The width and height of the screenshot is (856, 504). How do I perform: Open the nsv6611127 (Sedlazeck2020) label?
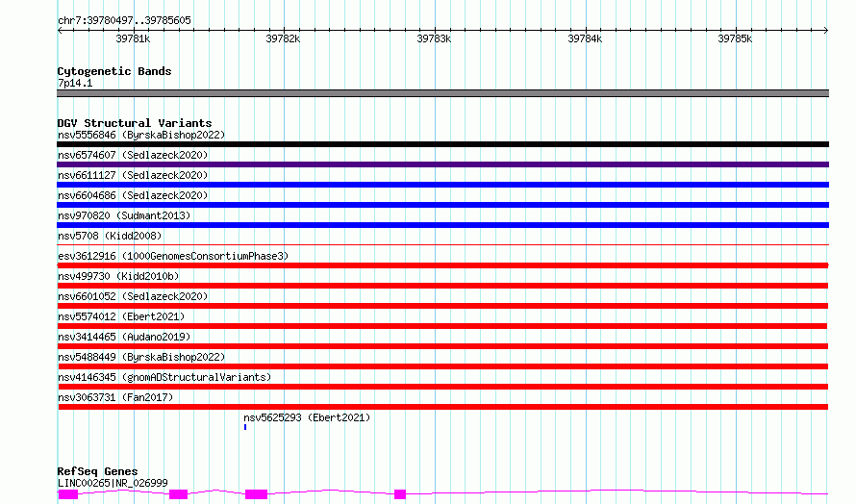[x=133, y=175]
